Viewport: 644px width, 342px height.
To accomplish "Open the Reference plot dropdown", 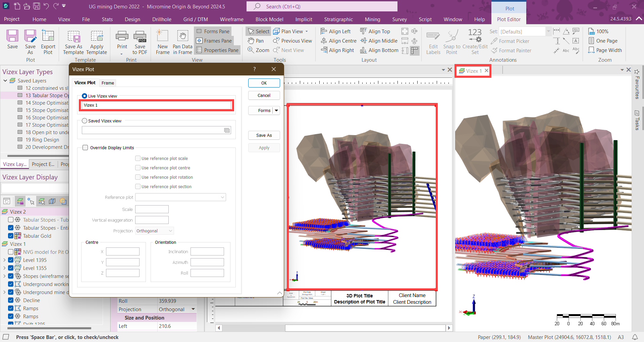I will click(x=222, y=197).
